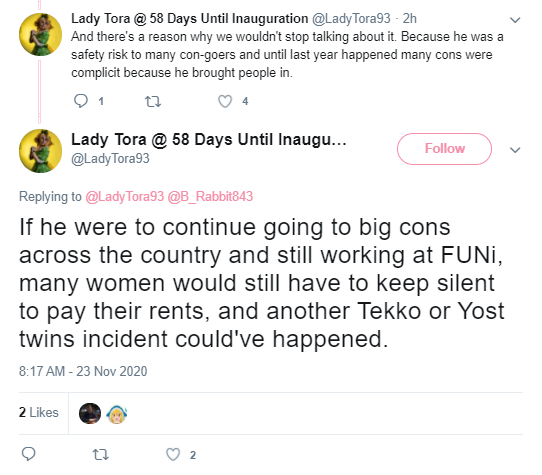542x475 pixels.
Task: Open the chevron menu next to Follow
Action: (515, 150)
